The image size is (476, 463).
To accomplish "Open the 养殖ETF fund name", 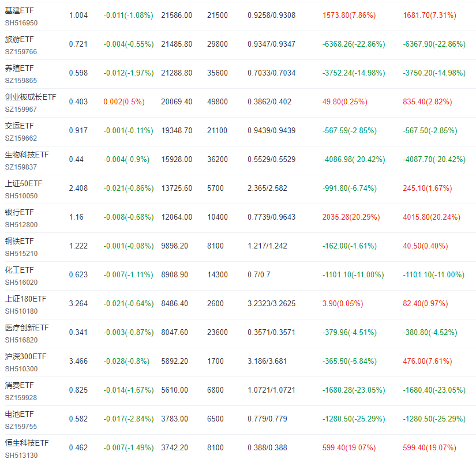I will [x=19, y=68].
